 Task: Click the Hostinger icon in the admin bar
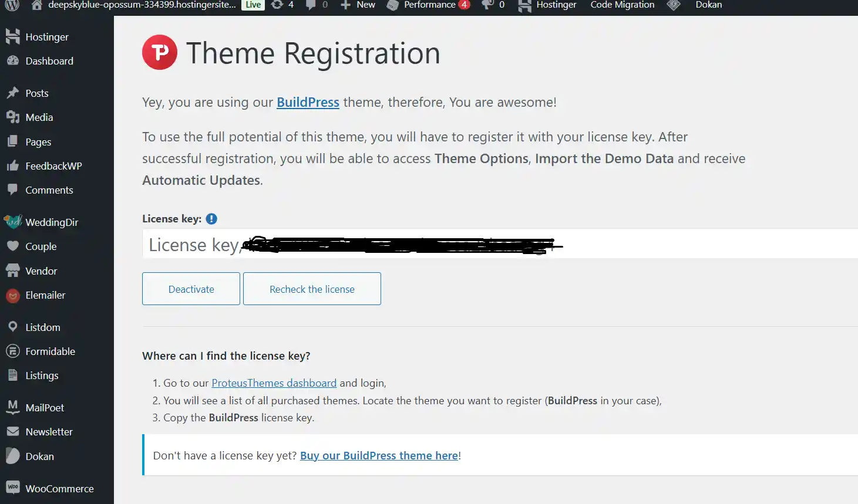click(524, 5)
